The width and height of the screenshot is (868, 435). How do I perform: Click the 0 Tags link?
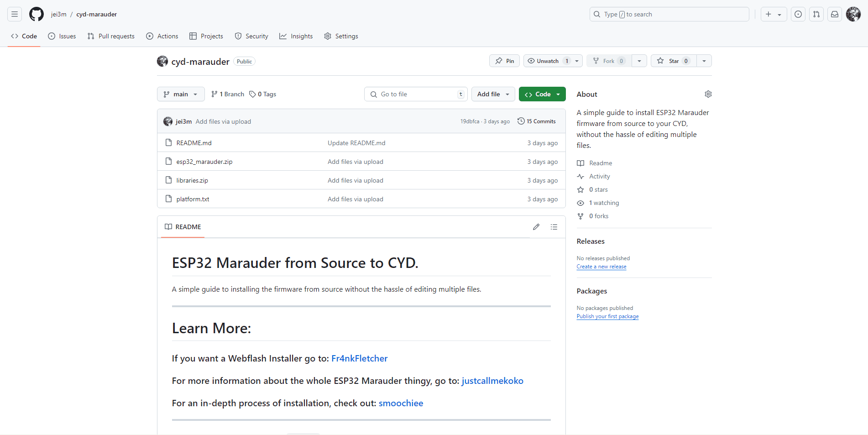263,94
